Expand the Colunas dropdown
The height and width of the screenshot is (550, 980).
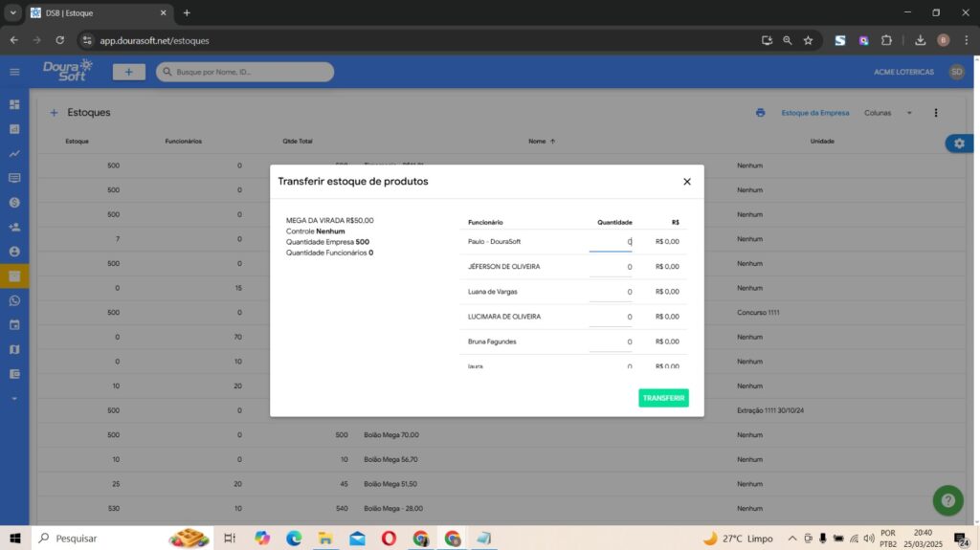pos(888,113)
